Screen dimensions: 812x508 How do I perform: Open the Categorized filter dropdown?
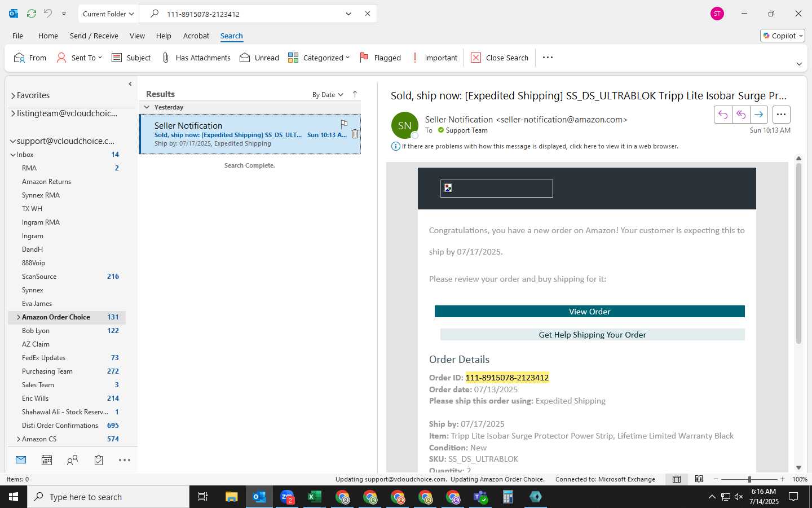pyautogui.click(x=319, y=58)
